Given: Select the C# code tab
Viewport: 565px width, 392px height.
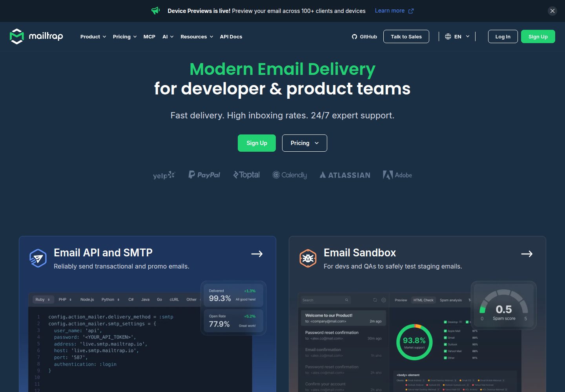Looking at the screenshot, I should click(x=131, y=299).
